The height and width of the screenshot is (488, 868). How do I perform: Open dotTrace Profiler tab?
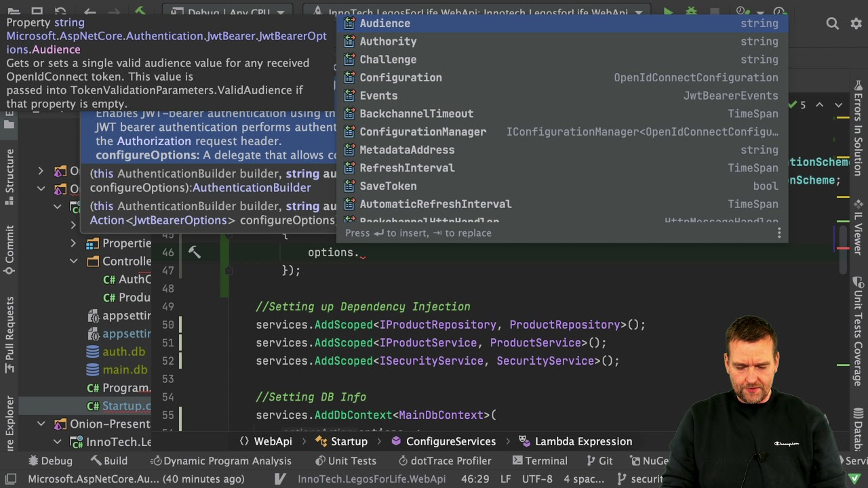[444, 461]
